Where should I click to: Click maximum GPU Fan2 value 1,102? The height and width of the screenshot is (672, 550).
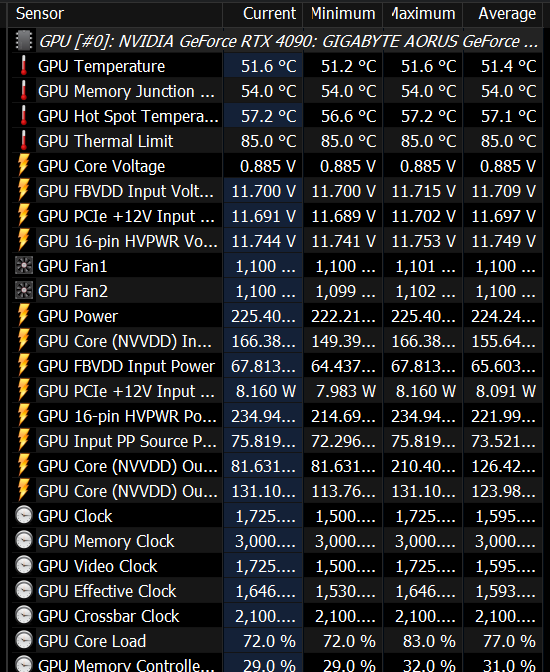pyautogui.click(x=425, y=291)
